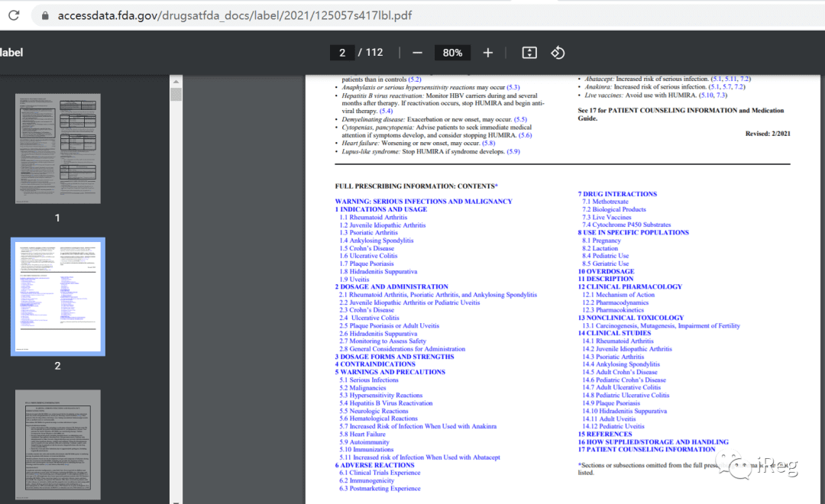Screen dimensions: 825x504
Task: Select the page number input field
Action: coord(342,53)
